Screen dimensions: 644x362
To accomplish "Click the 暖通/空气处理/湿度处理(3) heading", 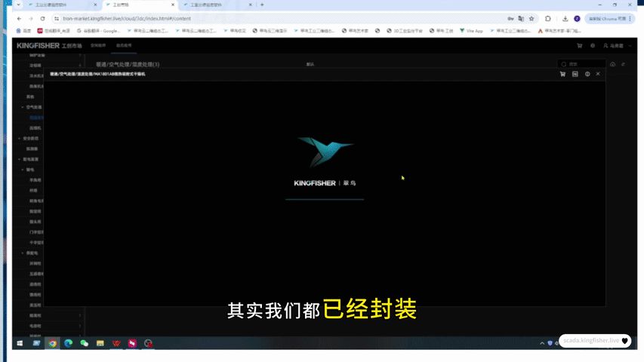I will (x=128, y=64).
